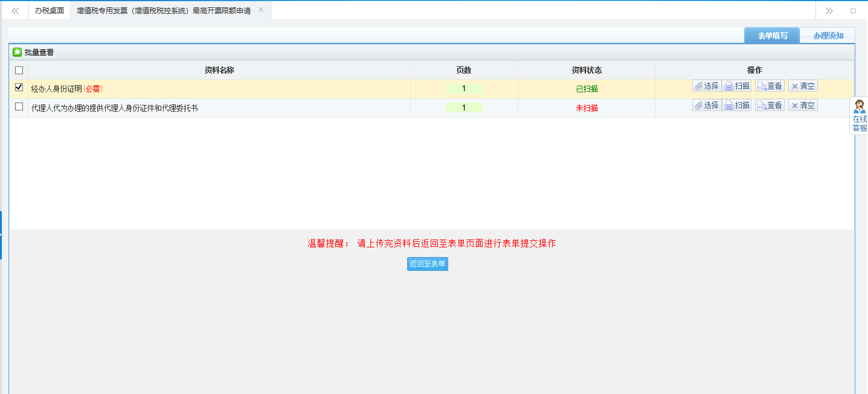
Task: Click the green 批量查看 batch view icon
Action: click(x=18, y=52)
